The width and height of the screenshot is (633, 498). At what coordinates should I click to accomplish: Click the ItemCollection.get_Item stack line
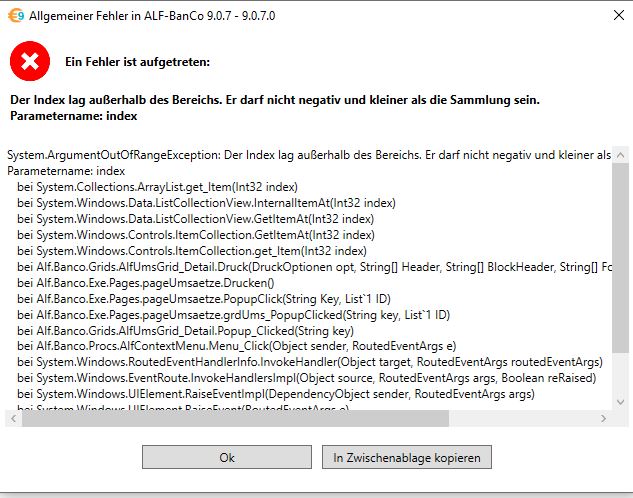[192, 251]
